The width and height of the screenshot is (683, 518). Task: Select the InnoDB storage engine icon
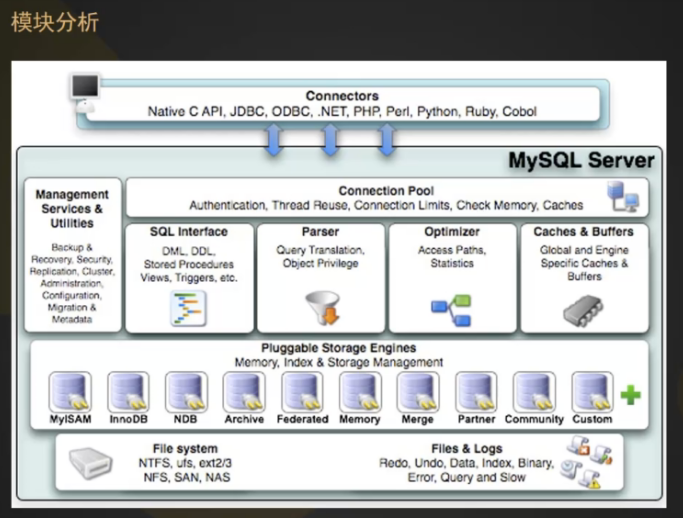128,392
